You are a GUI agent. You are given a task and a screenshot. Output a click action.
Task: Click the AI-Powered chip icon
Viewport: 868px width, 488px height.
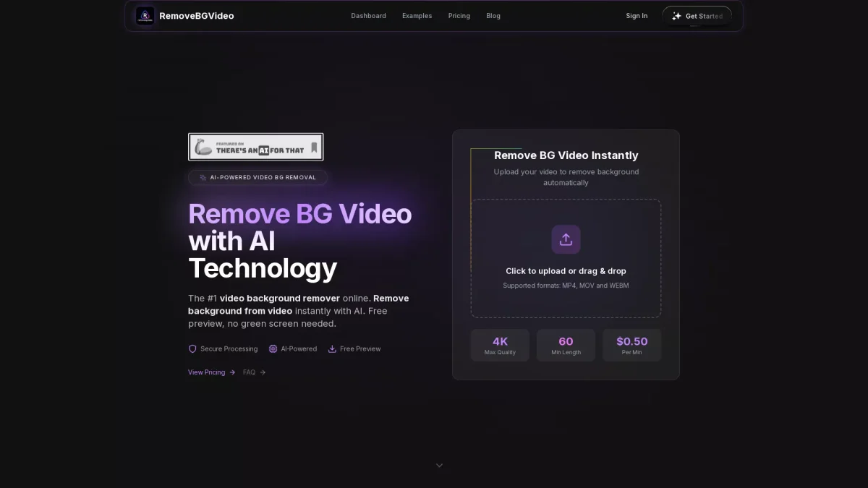[x=273, y=348]
